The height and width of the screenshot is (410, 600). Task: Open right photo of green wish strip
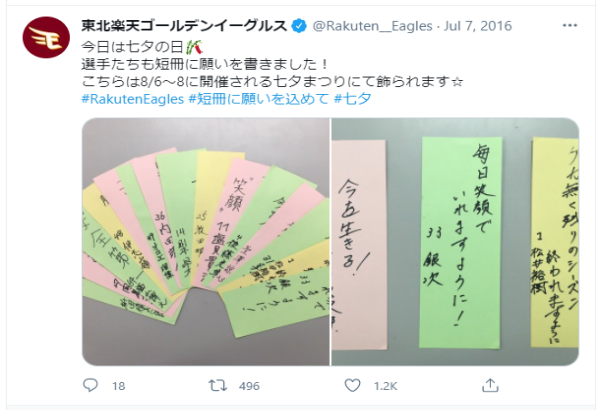click(455, 242)
